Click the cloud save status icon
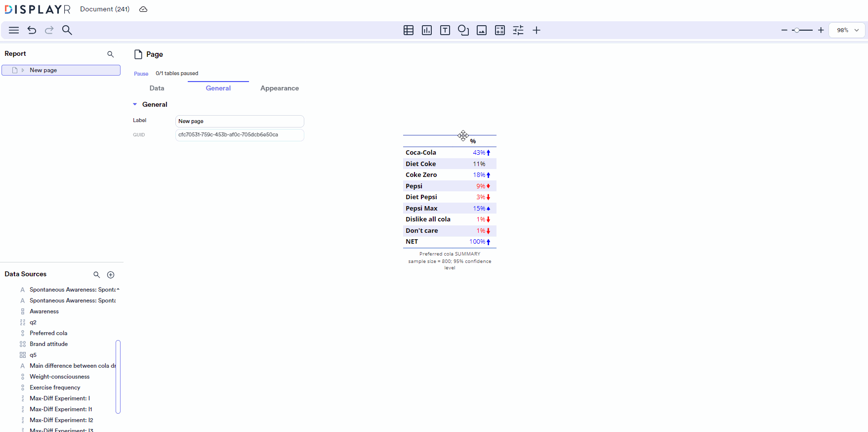Viewport: 868px width, 432px height. pyautogui.click(x=143, y=9)
